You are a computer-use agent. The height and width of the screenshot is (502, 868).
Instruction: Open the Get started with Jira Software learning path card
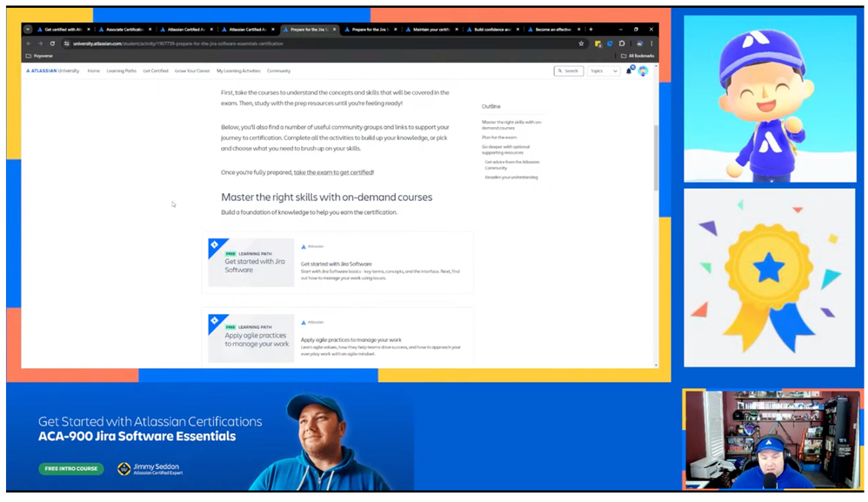pyautogui.click(x=339, y=263)
